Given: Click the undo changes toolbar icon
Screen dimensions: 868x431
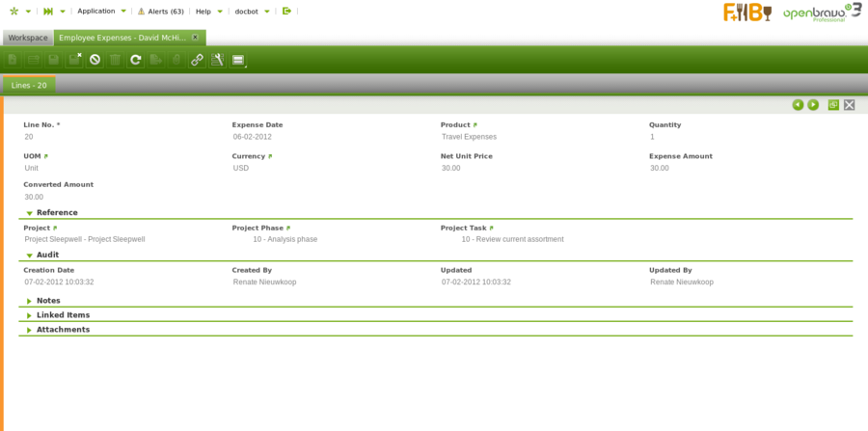Looking at the screenshot, I should (95, 60).
